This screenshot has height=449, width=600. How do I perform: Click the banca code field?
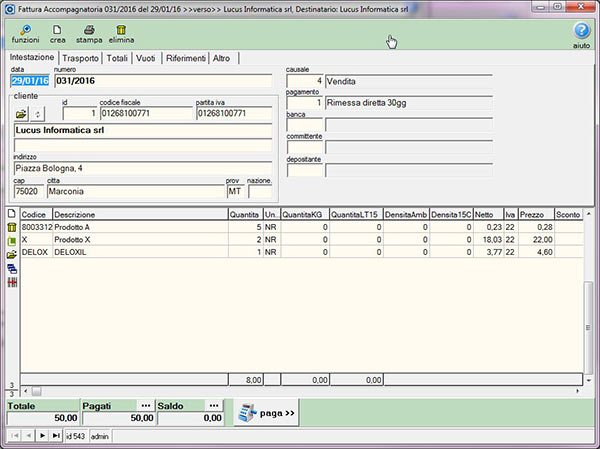(305, 125)
